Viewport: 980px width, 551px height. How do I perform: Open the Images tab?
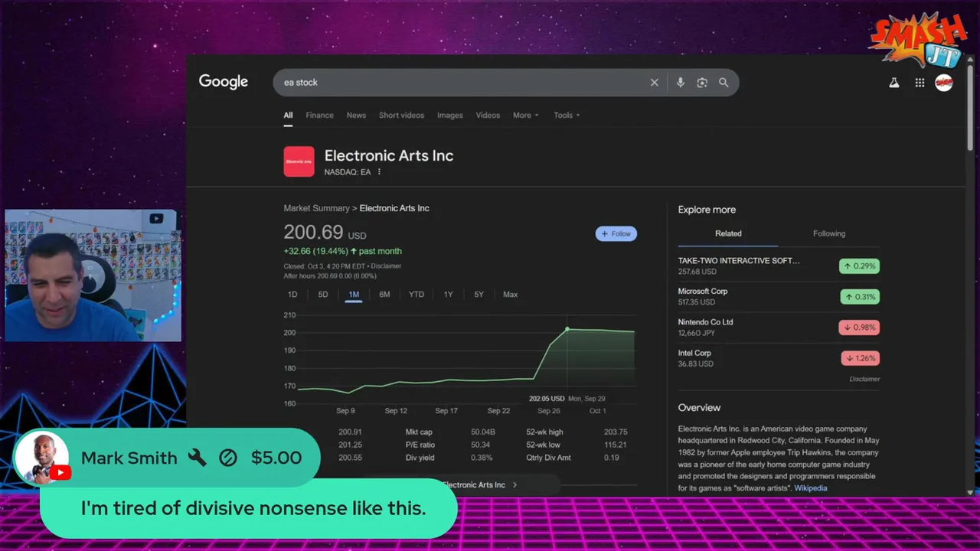[449, 116]
